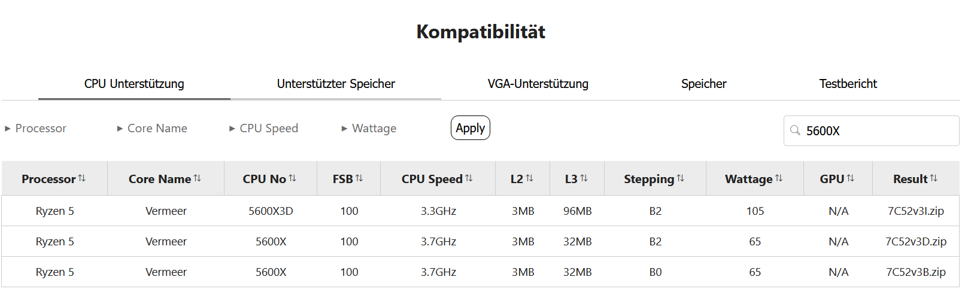Toggle L2 column sort icon

click(529, 178)
